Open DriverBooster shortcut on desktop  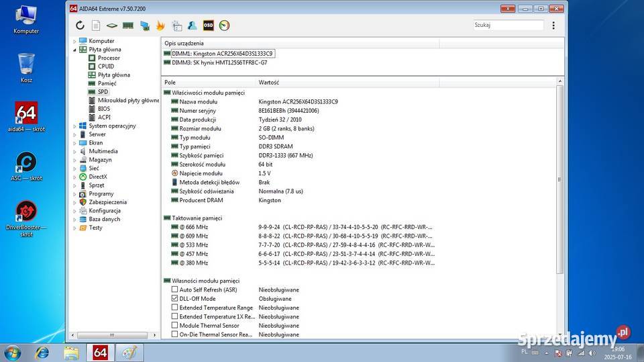(26, 218)
